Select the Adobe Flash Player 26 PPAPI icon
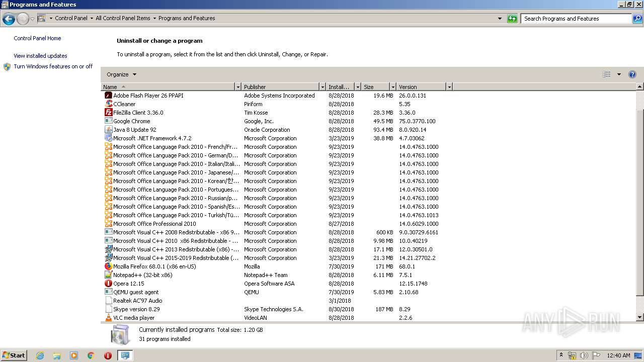The height and width of the screenshot is (362, 644). [x=108, y=96]
